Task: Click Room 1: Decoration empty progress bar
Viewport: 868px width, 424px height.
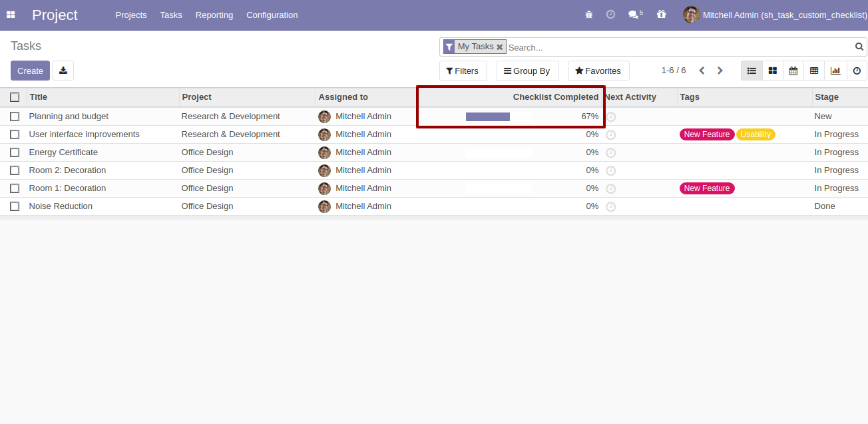Action: [499, 188]
